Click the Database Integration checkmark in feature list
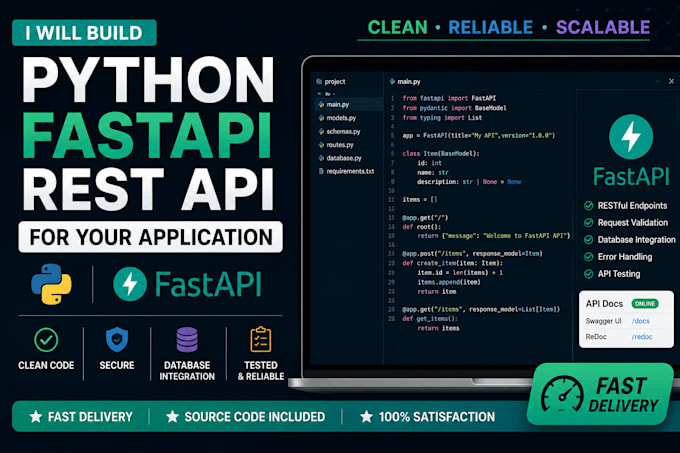 click(588, 240)
